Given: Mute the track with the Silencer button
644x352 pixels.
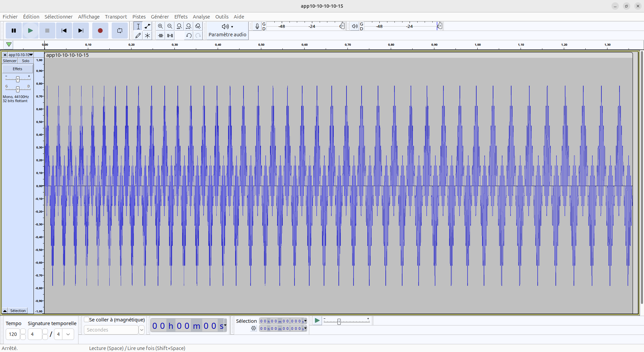Looking at the screenshot, I should [x=10, y=61].
